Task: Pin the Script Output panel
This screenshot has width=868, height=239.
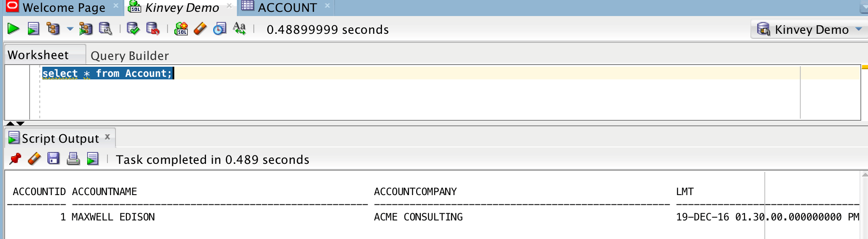Action: point(15,159)
